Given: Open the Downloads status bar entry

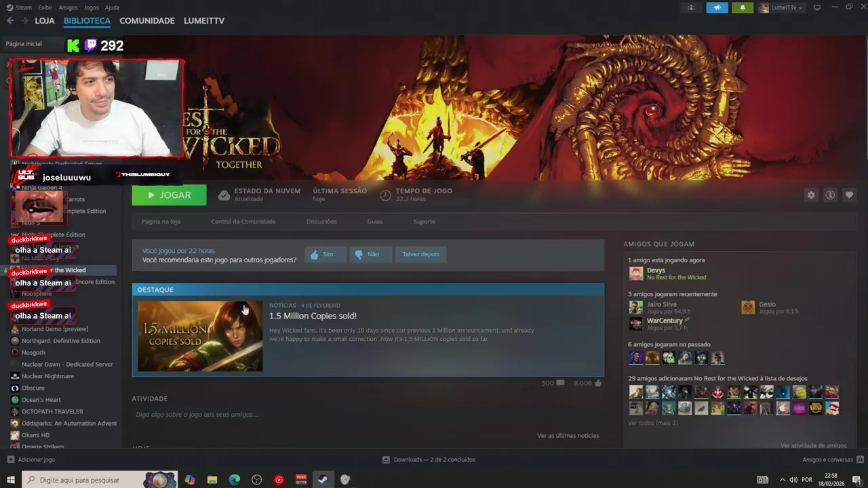Looking at the screenshot, I should tap(429, 460).
